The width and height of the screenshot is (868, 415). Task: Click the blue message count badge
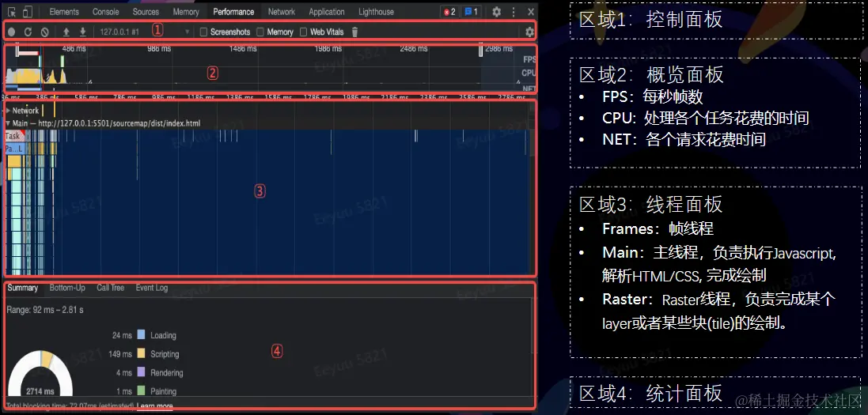(x=471, y=12)
